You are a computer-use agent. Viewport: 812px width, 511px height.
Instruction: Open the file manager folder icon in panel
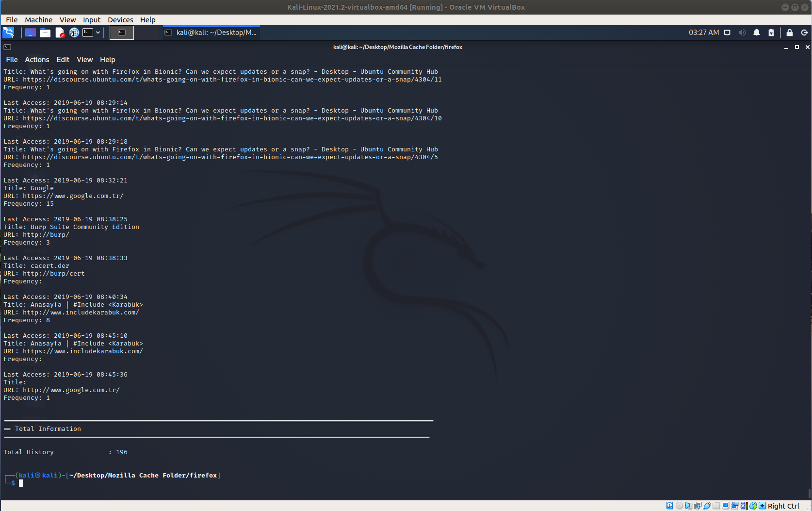(x=45, y=33)
